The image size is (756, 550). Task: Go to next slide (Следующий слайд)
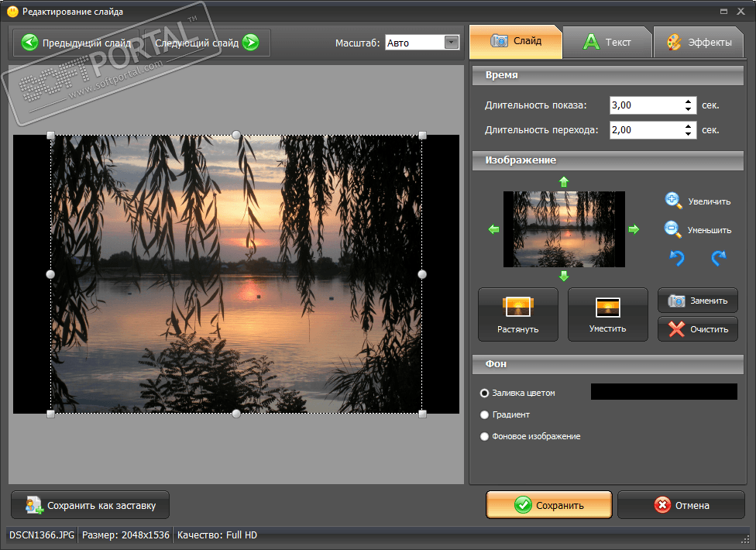click(207, 43)
